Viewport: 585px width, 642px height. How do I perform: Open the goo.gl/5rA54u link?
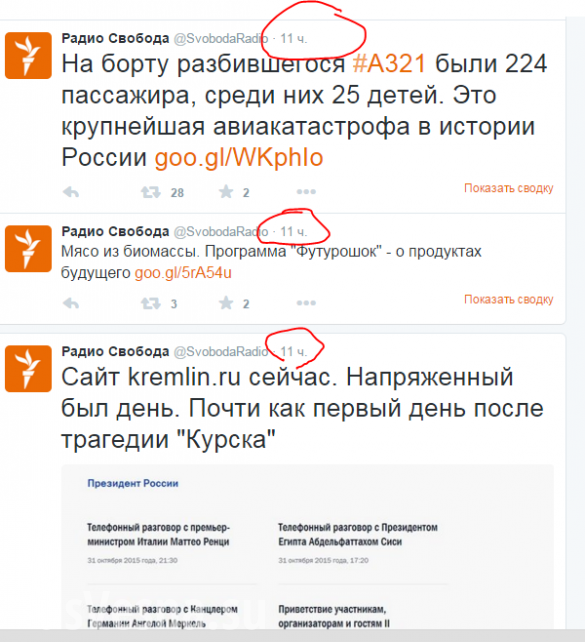tap(183, 273)
